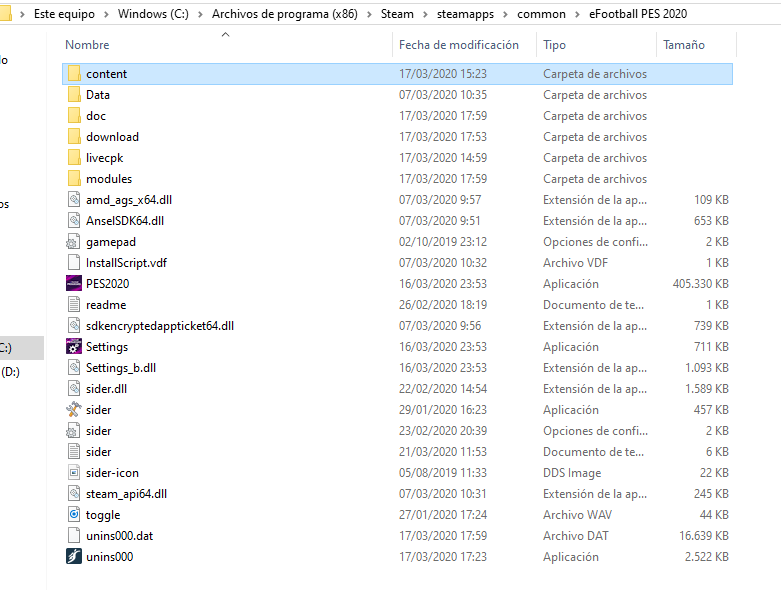The image size is (781, 590).
Task: Select the unins000.dat file name
Action: pyautogui.click(x=120, y=536)
